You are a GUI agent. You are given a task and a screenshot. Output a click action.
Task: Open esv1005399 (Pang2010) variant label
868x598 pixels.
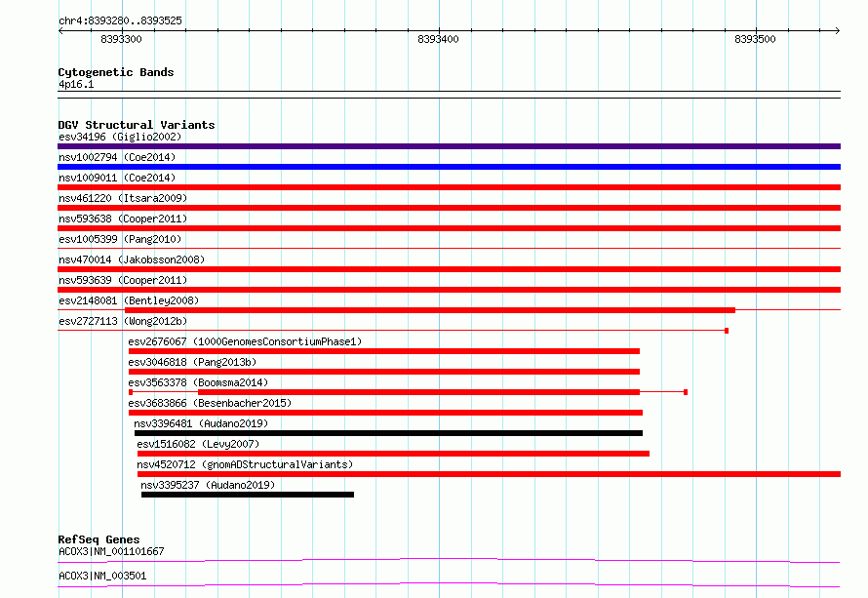(x=120, y=239)
